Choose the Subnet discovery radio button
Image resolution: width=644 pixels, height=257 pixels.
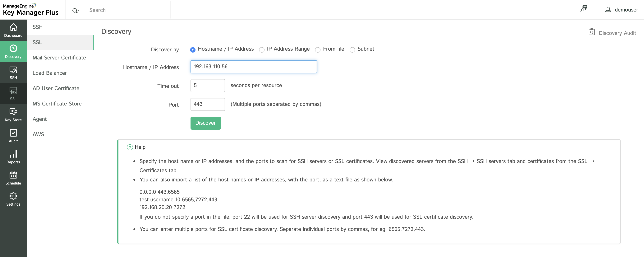click(x=352, y=50)
